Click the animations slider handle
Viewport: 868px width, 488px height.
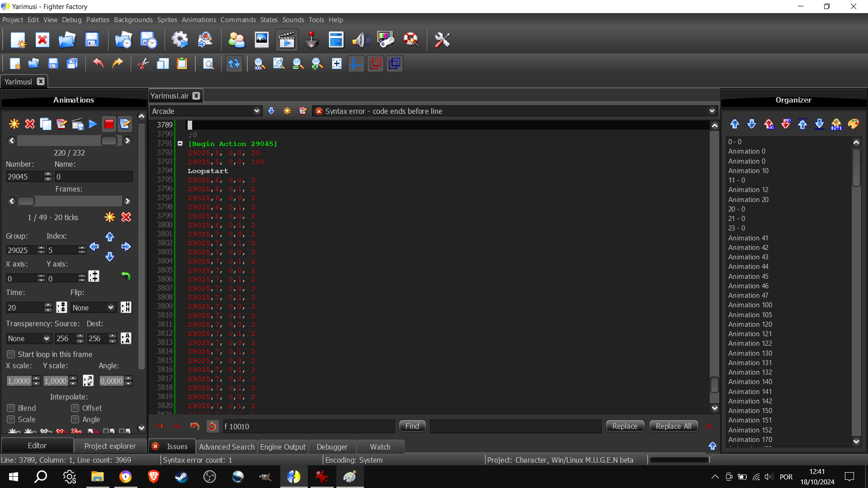pos(109,141)
